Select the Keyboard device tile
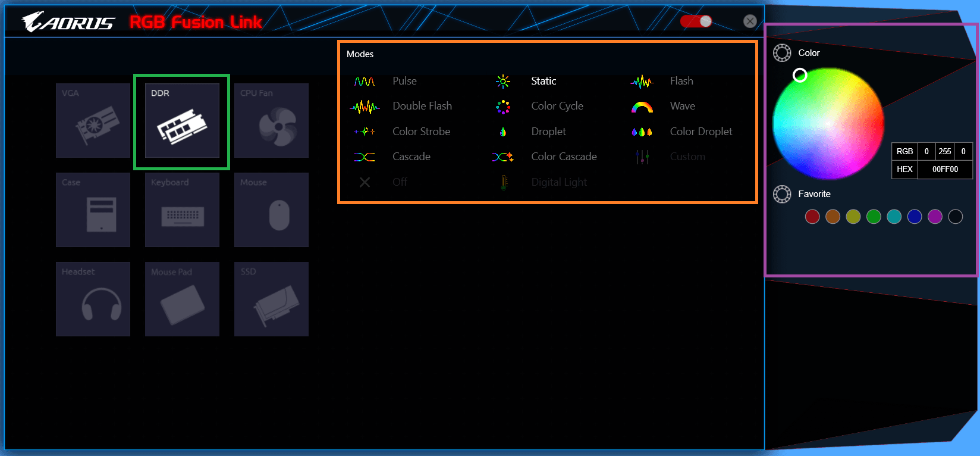This screenshot has height=456, width=980. pyautogui.click(x=182, y=210)
